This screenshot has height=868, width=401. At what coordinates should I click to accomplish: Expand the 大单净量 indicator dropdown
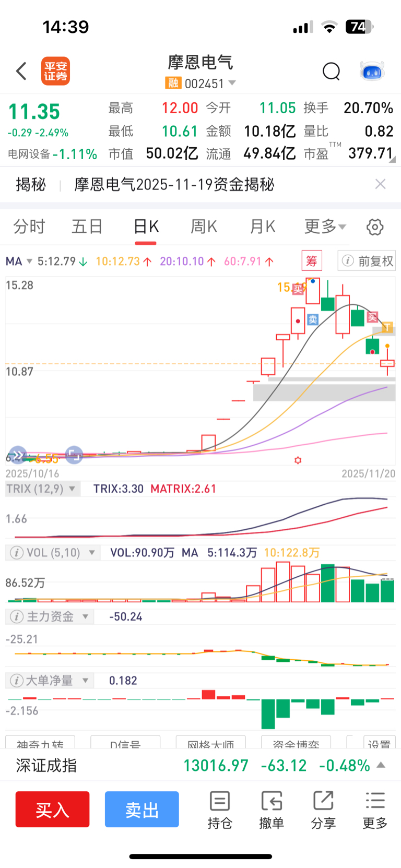point(85,681)
